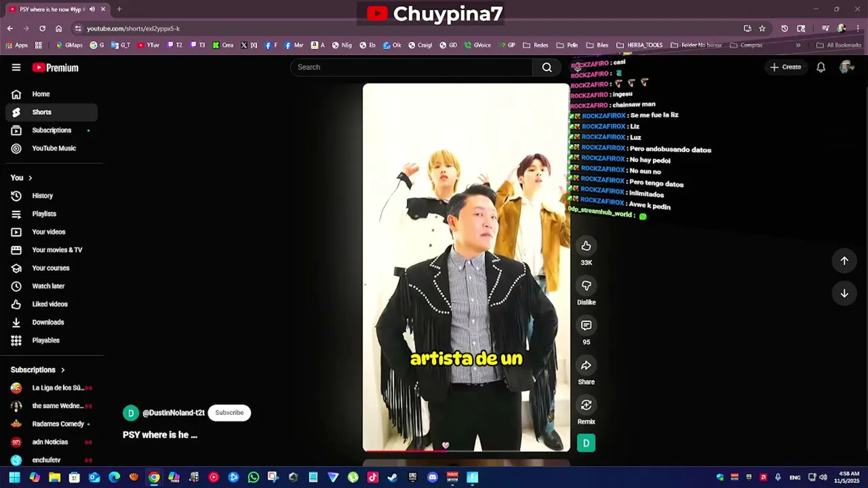Toggle the microphone icon in system tray

pos(778,477)
